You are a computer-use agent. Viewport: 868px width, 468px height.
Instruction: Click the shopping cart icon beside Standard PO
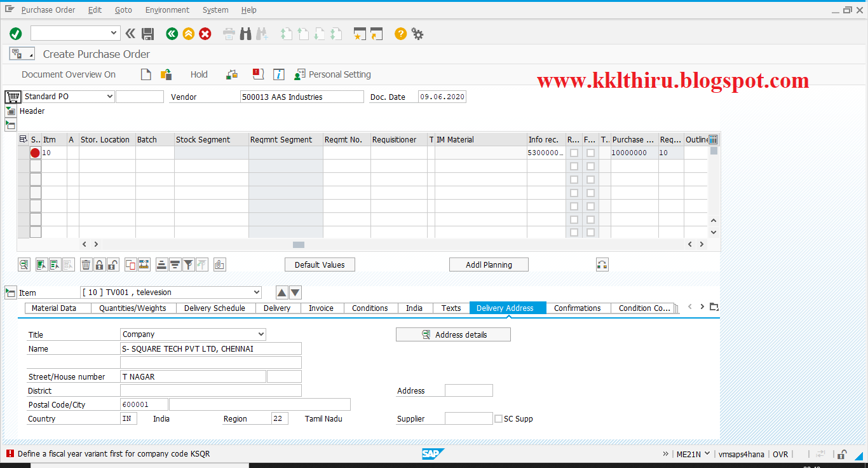(13, 97)
